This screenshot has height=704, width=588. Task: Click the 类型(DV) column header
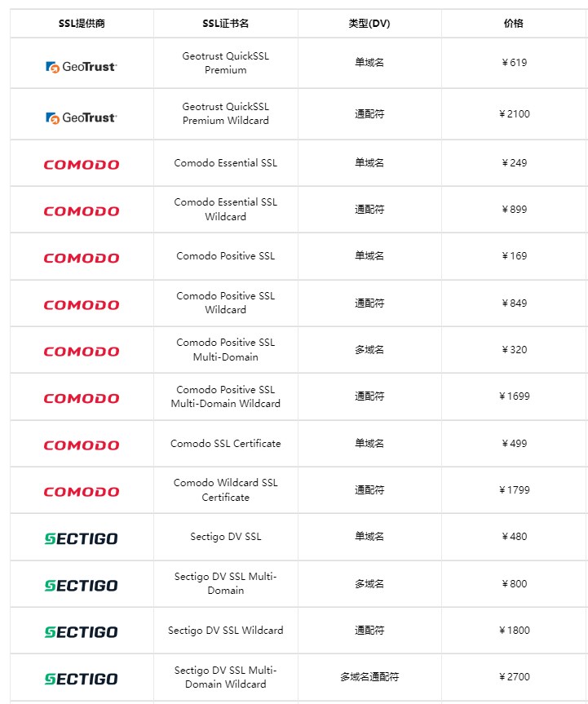pyautogui.click(x=369, y=24)
